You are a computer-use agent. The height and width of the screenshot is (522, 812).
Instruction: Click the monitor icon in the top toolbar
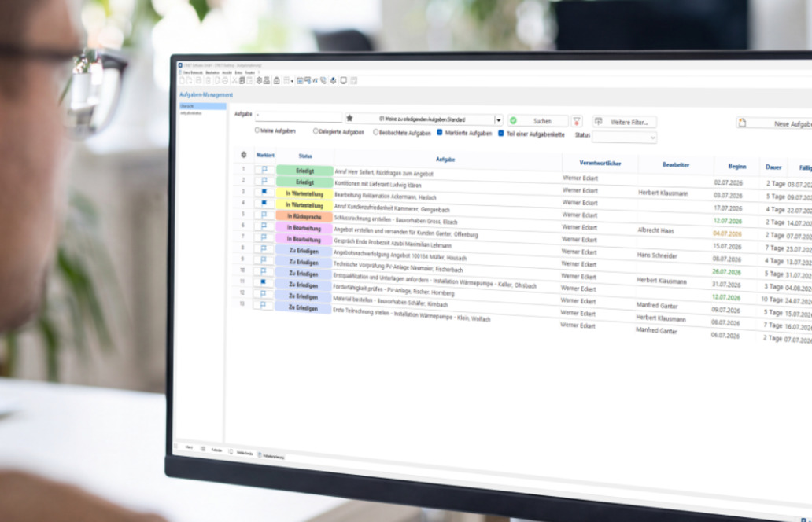pyautogui.click(x=343, y=81)
